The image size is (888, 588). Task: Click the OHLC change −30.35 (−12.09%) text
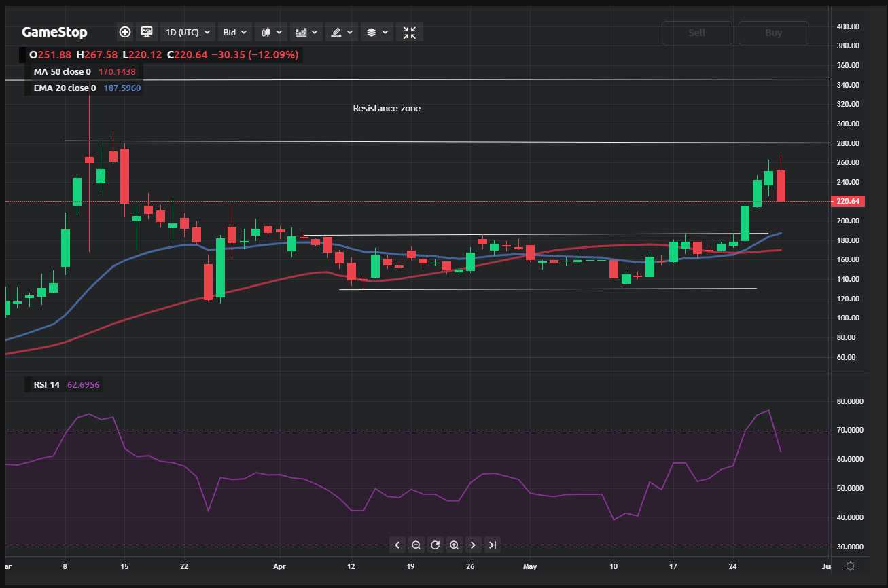[x=255, y=55]
